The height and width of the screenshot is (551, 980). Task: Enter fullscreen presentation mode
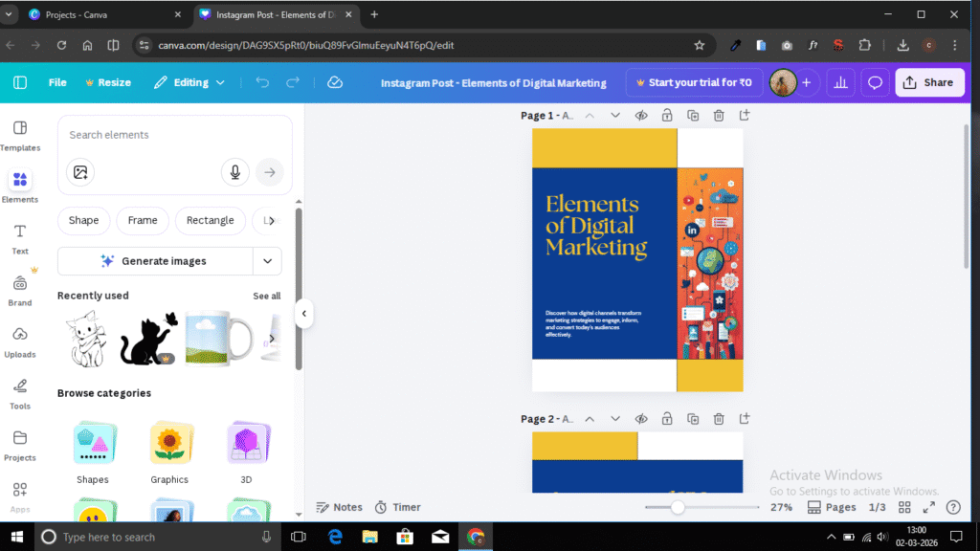928,507
